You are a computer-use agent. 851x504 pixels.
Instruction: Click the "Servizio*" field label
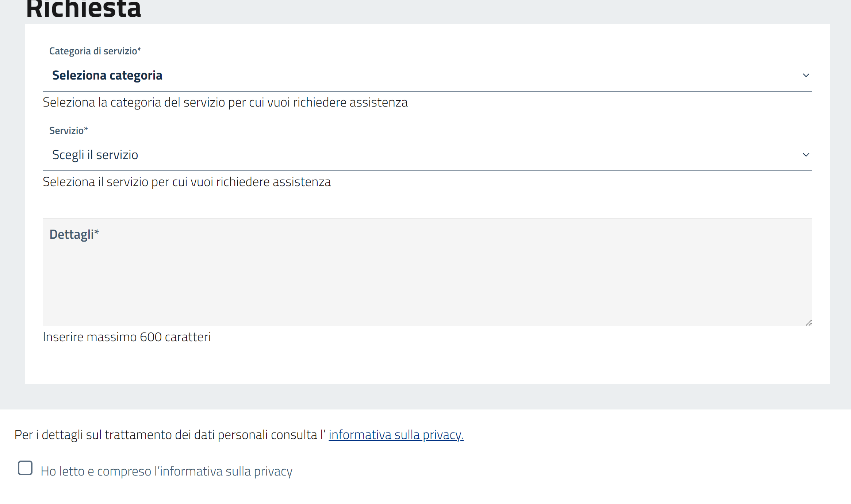[x=68, y=131]
